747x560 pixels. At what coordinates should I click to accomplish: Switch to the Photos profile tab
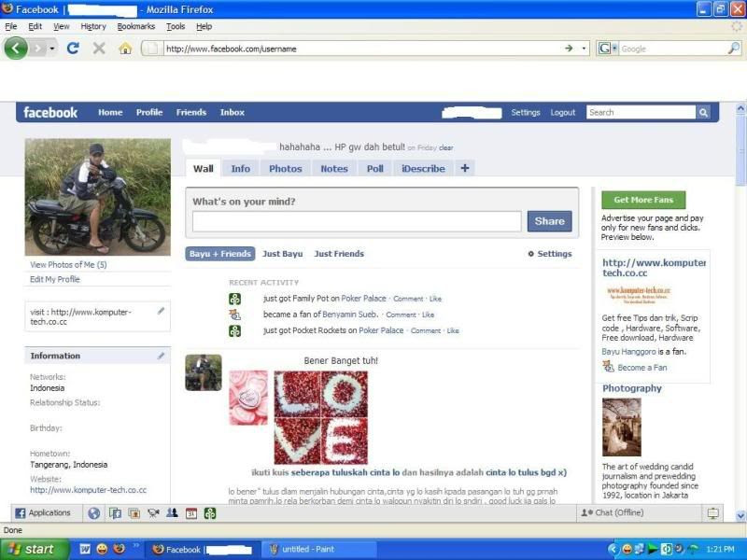click(x=286, y=169)
